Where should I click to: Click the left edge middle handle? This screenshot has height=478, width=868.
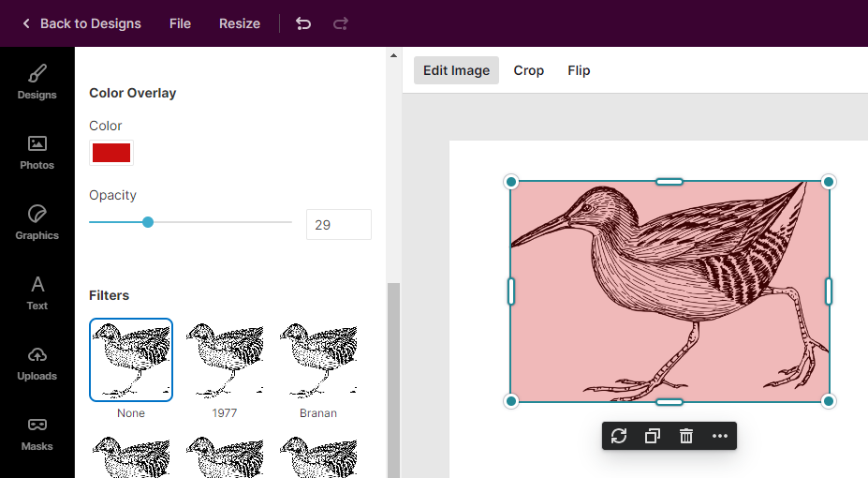[511, 291]
